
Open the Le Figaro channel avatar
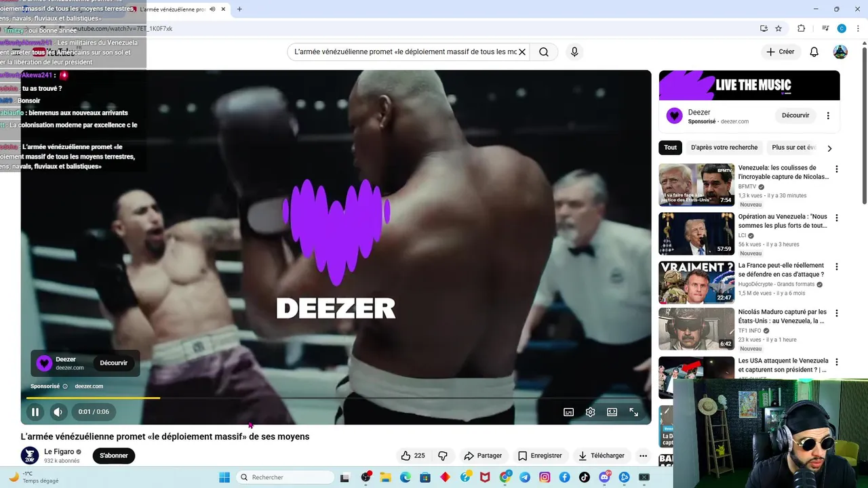[x=30, y=455]
